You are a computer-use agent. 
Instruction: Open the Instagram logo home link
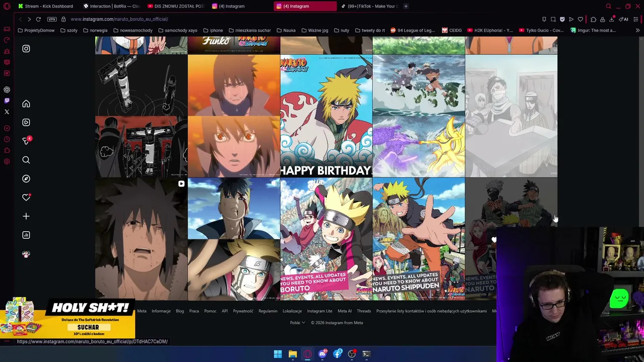pos(26,49)
